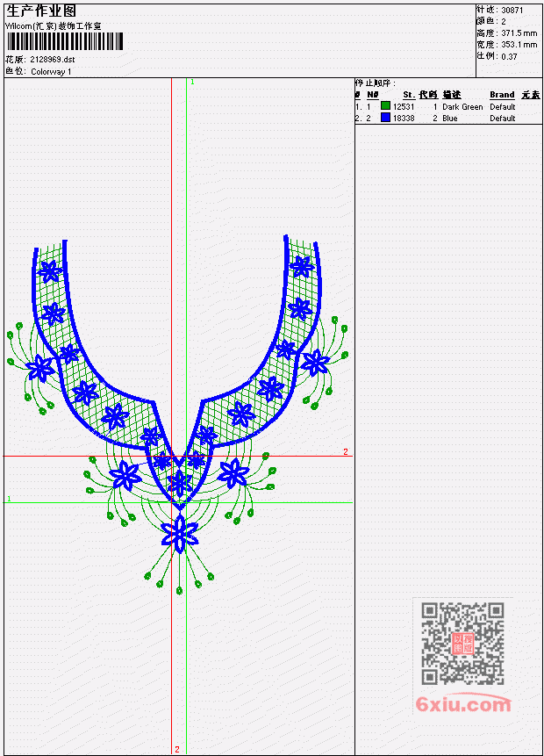This screenshot has height=756, width=544.
Task: Select the stitch count 12531 cell
Action: coord(404,106)
